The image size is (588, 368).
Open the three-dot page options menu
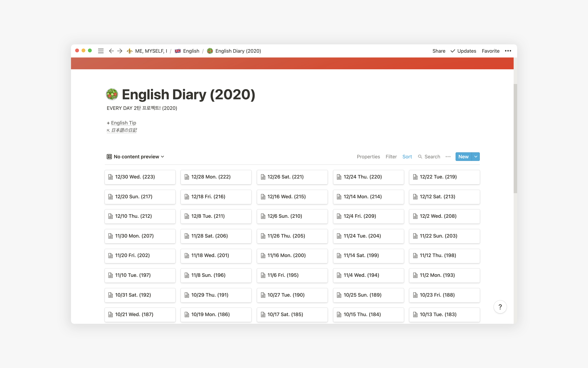508,51
